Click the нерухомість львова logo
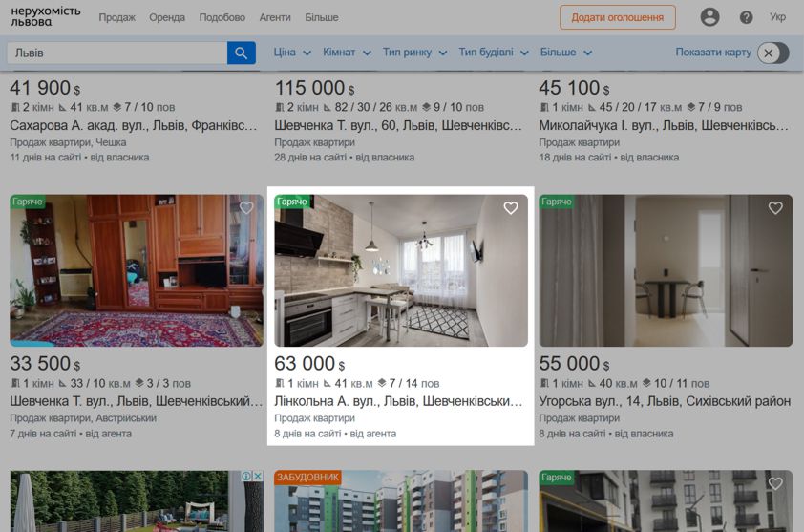 tap(46, 16)
